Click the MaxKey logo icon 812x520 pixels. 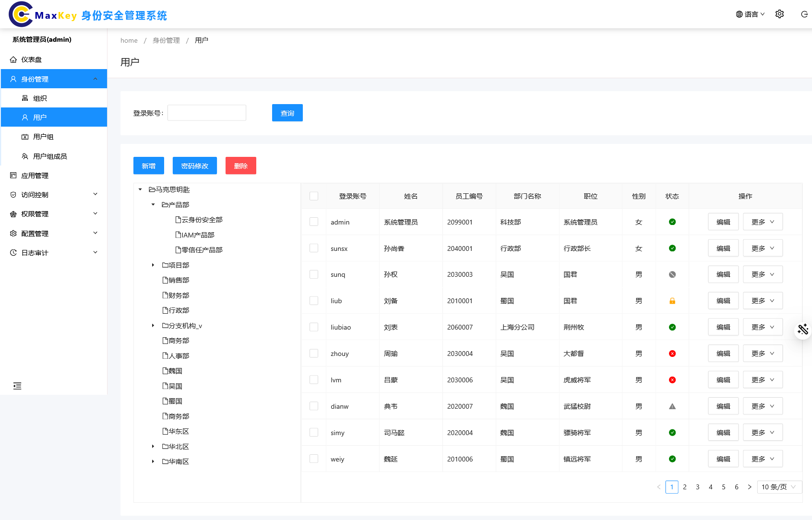click(x=21, y=14)
